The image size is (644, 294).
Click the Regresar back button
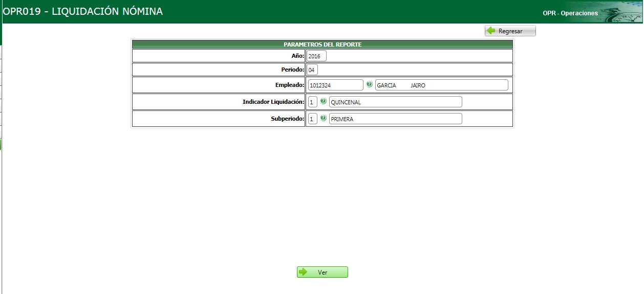coord(510,31)
